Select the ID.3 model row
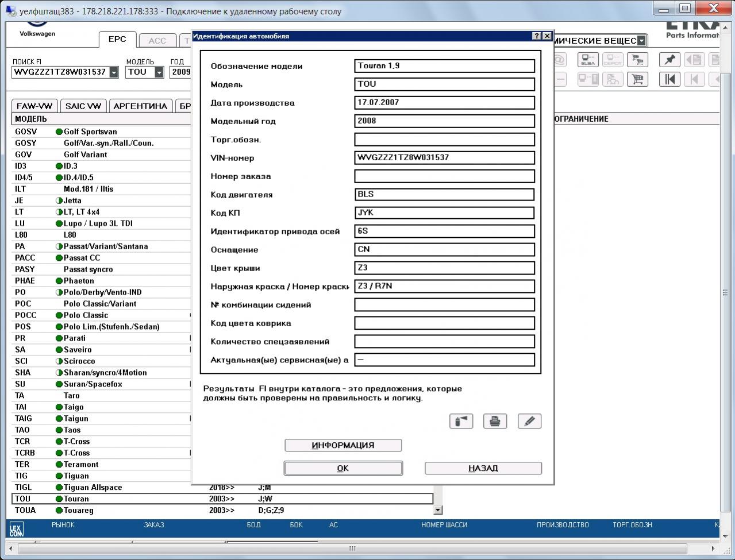 point(102,166)
